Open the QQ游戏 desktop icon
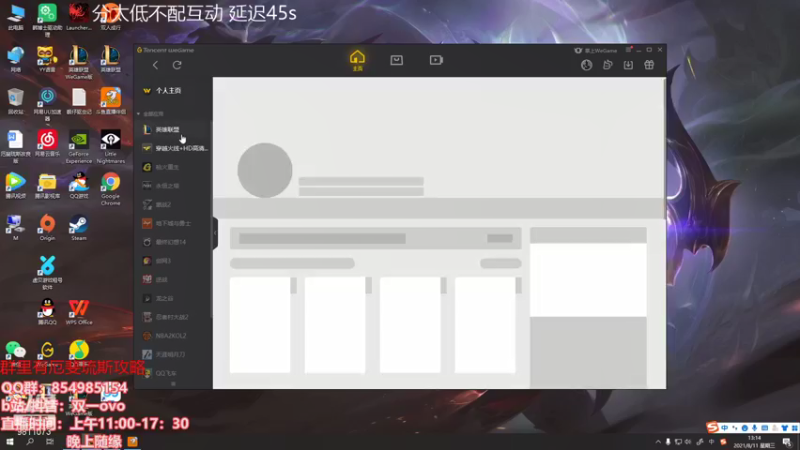The height and width of the screenshot is (450, 800). coord(79,185)
